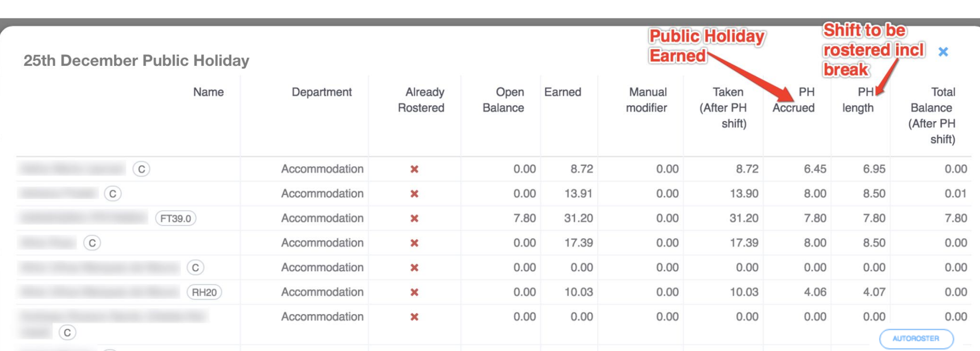Click red X in the row with 8.72 earned
980x351 pixels.
pyautogui.click(x=414, y=169)
